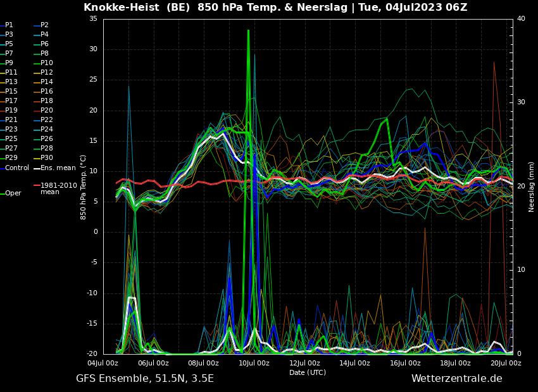Click the P1 legend entry
Image resolution: width=538 pixels, height=392 pixels.
click(9, 25)
